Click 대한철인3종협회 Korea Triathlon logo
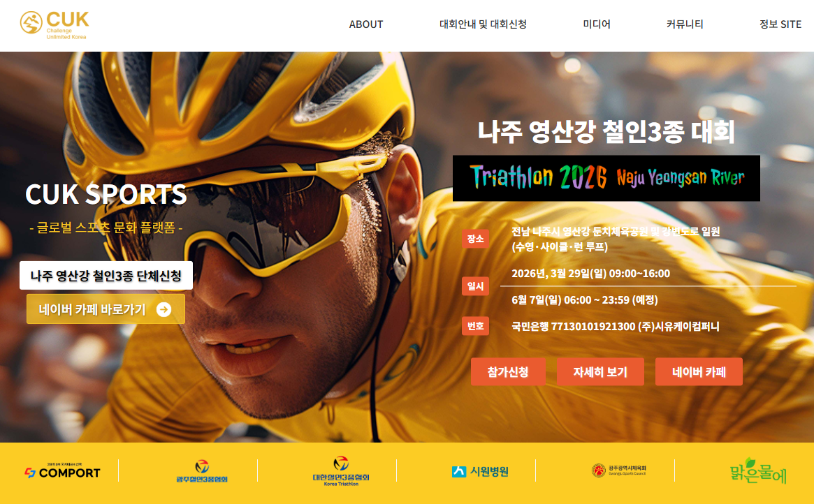814x504 pixels. pos(340,470)
